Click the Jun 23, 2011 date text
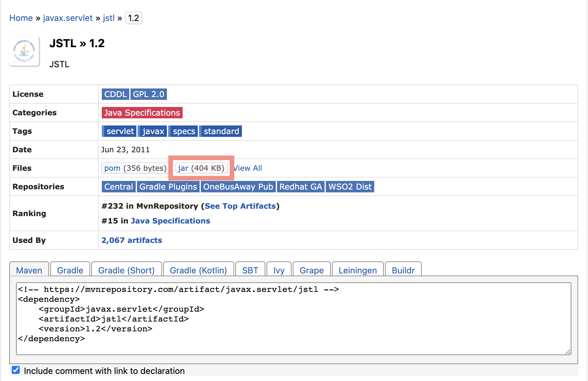Viewport: 588px width, 381px height. pos(125,150)
